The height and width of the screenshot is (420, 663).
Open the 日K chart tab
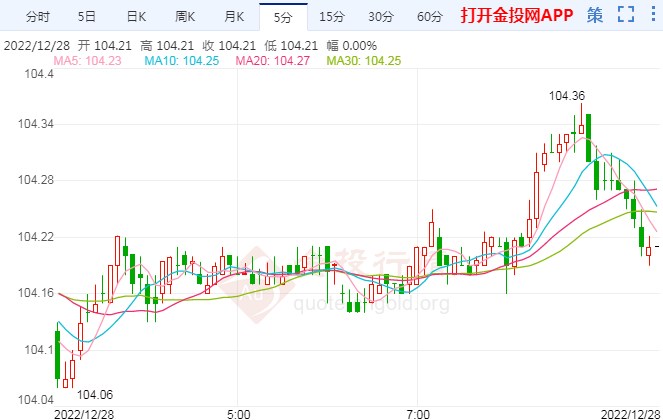click(x=136, y=16)
